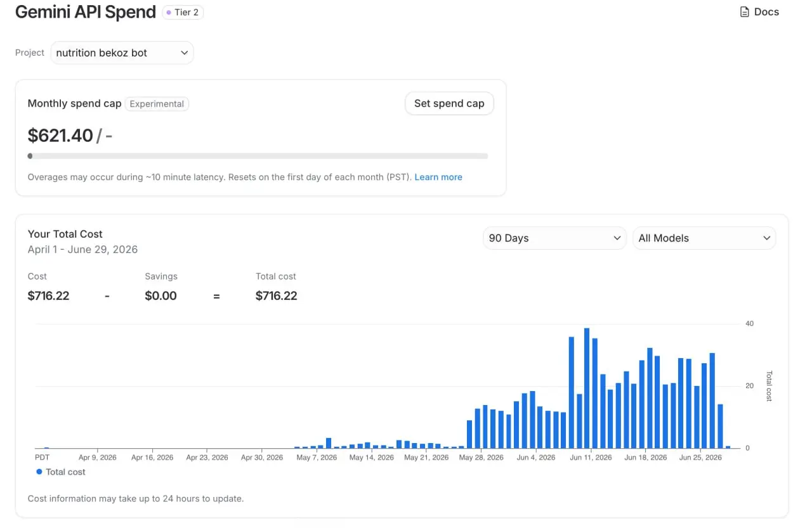This screenshot has width=812, height=528.
Task: Open the Learn more link
Action: 438,177
